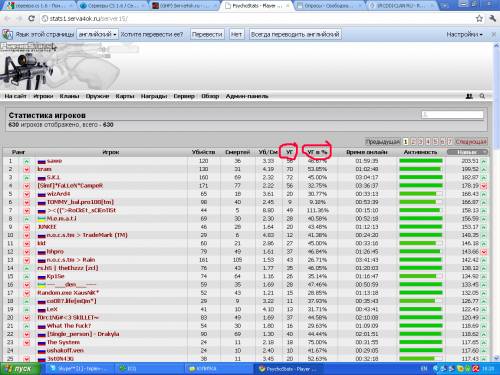500x375 pixels.
Task: Sort table by Убийств column header
Action: point(203,152)
